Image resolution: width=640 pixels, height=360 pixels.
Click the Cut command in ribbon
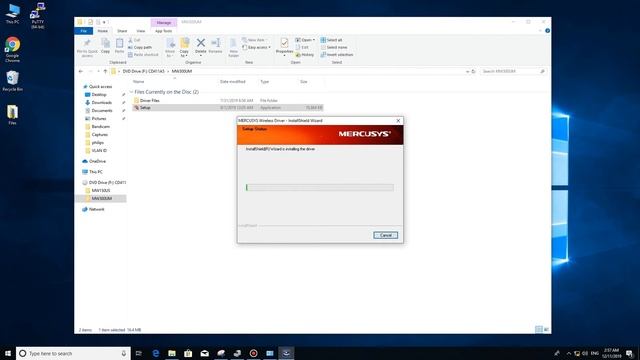pyautogui.click(x=134, y=40)
